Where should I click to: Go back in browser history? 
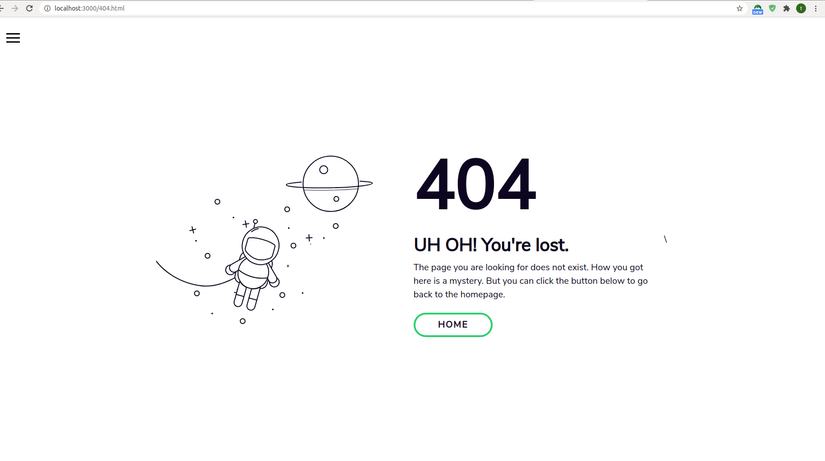(2, 8)
